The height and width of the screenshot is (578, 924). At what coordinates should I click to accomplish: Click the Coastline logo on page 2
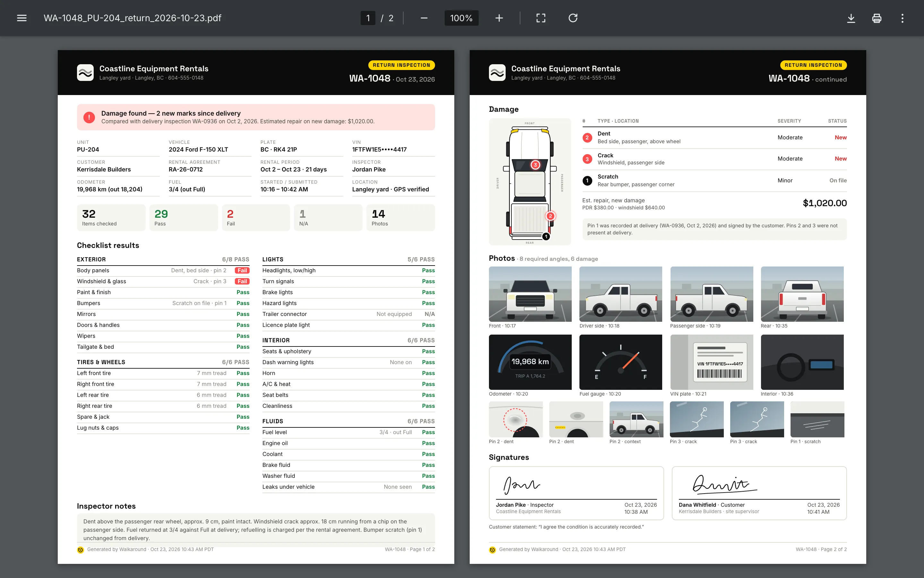coord(497,72)
